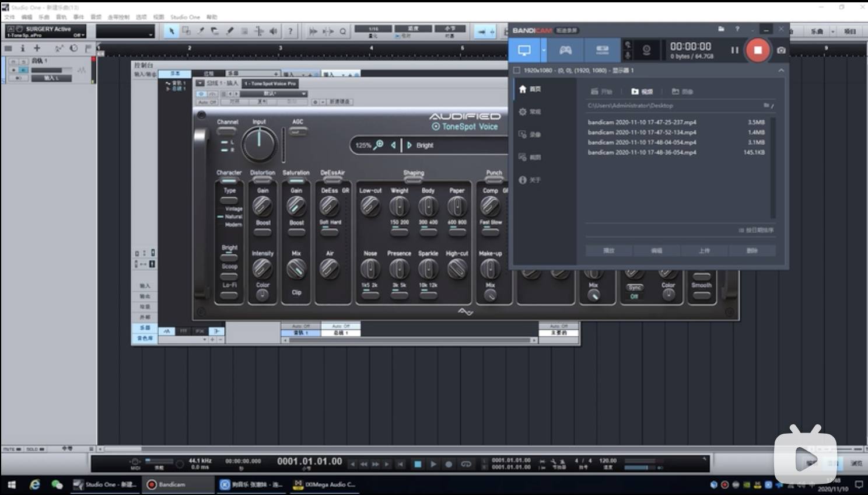This screenshot has width=868, height=495.
Task: Open Bandicam Image settings tab
Action: [530, 158]
